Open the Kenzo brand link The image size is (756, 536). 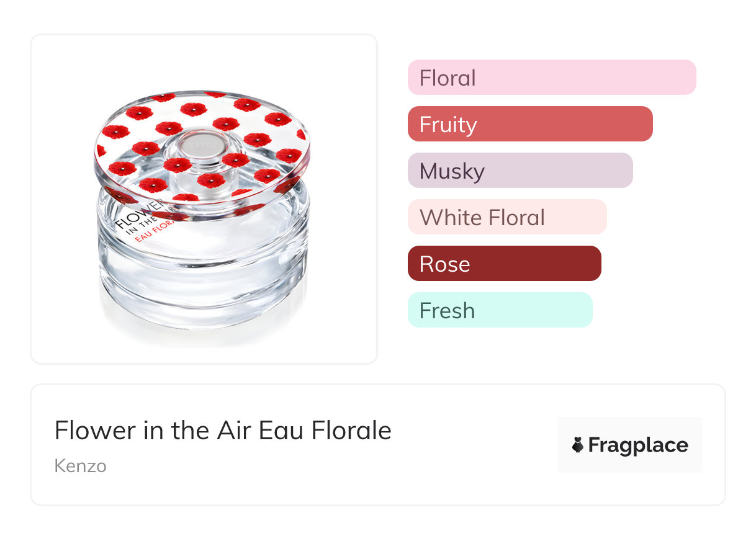[80, 466]
